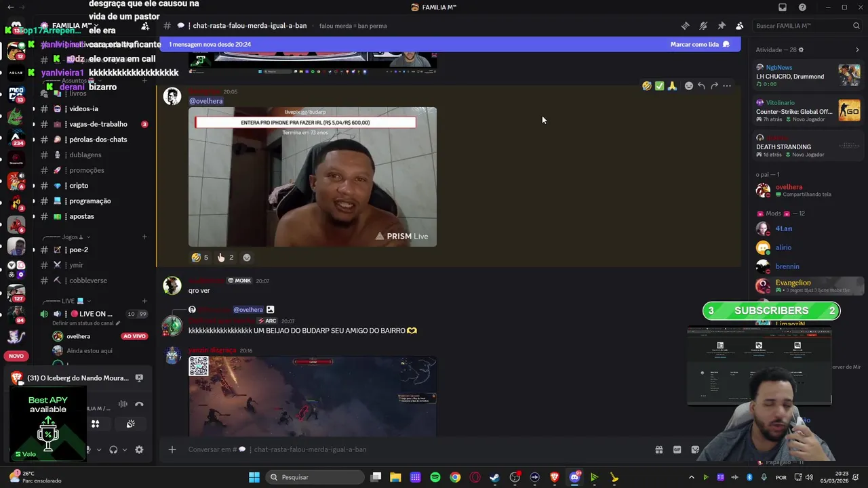Open Atividade settings gear

point(801,49)
